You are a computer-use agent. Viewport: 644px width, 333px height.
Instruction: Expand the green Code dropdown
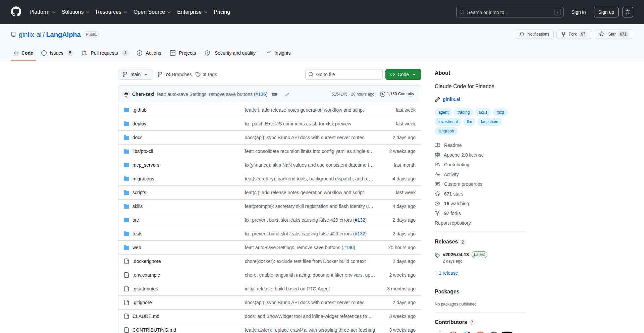click(x=403, y=74)
